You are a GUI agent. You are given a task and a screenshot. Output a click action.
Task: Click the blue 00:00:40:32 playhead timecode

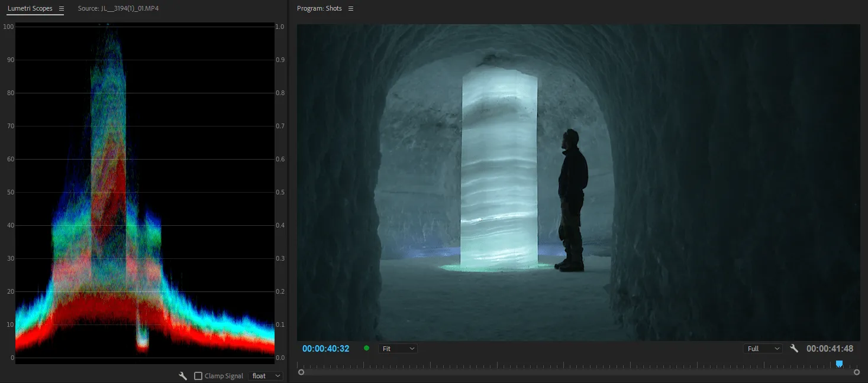click(x=325, y=349)
